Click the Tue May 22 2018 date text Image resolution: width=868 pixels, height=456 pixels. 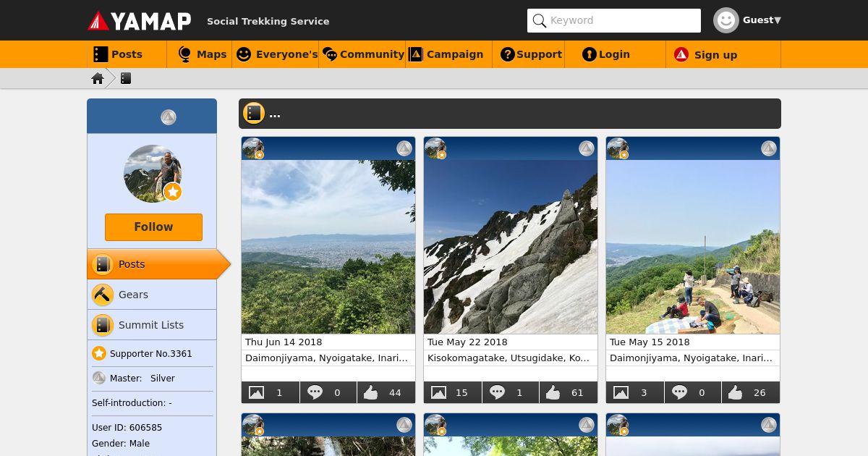pos(467,342)
